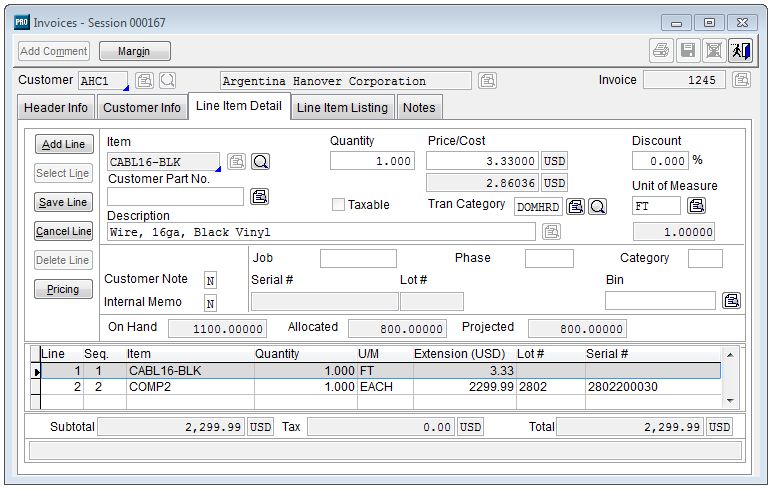The image size is (771, 490).
Task: Click the Unit of Measure FT field
Action: [656, 206]
